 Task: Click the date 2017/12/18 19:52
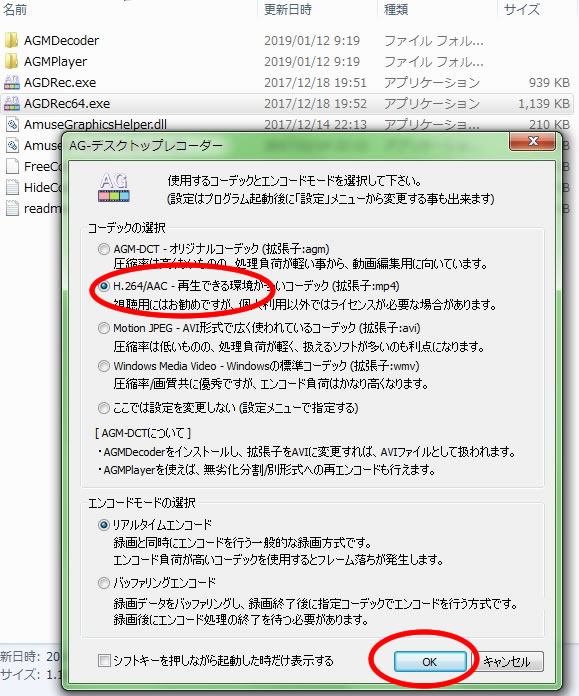point(315,103)
